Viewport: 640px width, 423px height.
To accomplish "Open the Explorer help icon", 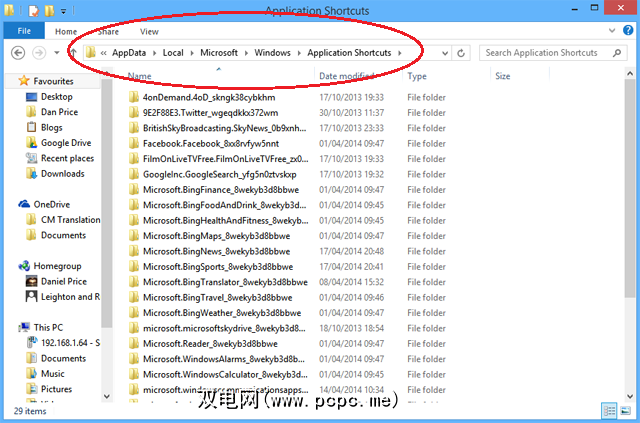I will click(x=628, y=30).
